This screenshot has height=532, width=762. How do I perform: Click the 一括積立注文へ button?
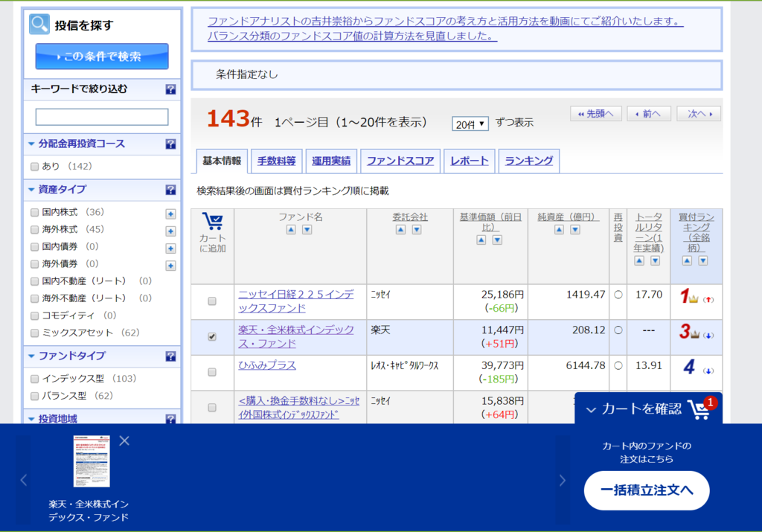pos(647,490)
